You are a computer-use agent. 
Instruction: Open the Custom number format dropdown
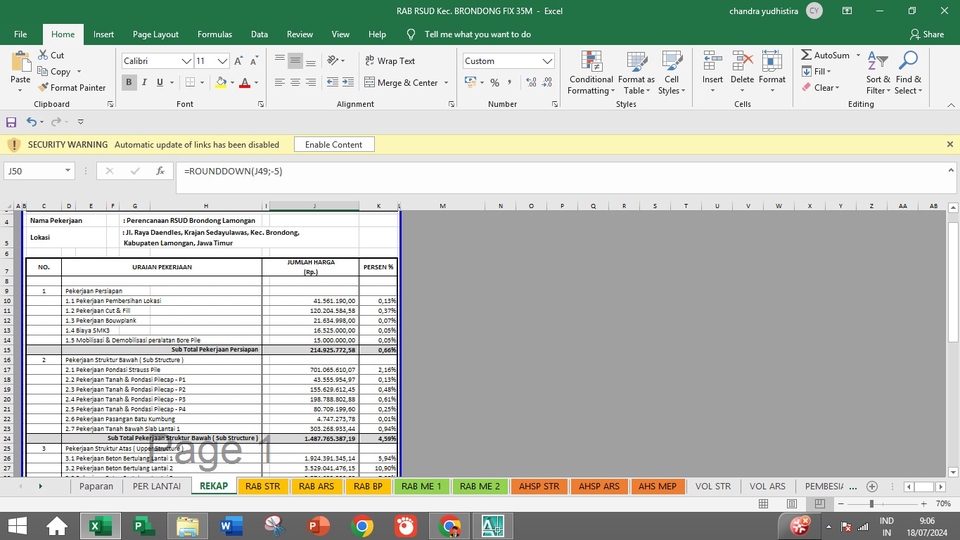[547, 61]
